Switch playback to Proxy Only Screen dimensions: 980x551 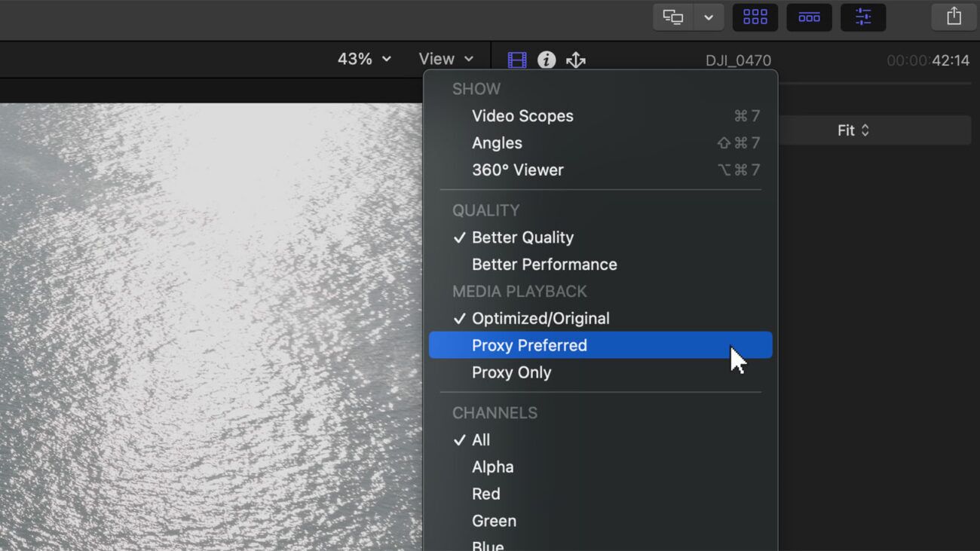[x=511, y=372]
